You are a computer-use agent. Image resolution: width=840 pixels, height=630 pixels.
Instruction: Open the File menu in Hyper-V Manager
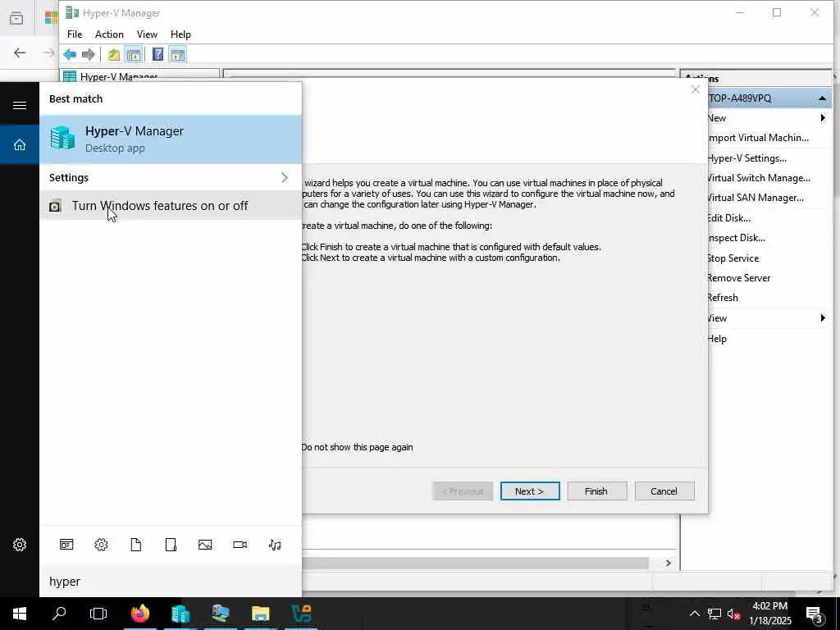tap(75, 34)
